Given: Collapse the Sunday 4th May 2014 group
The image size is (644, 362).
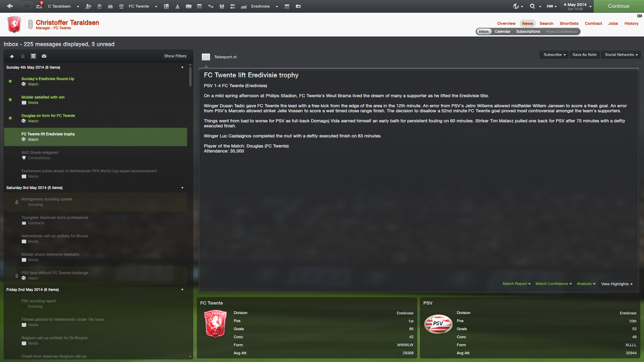Looking at the screenshot, I should coord(182,67).
